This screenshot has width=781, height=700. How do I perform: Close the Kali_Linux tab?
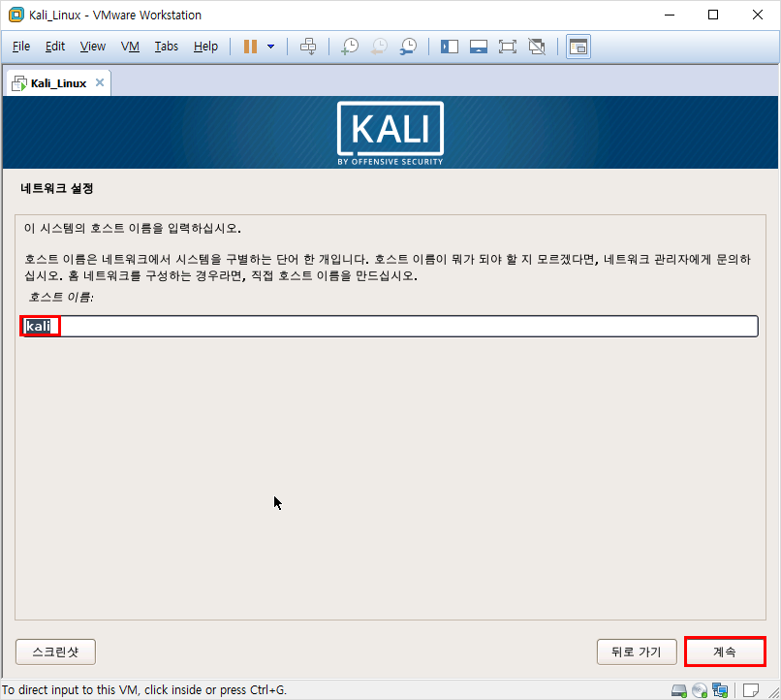(x=100, y=82)
